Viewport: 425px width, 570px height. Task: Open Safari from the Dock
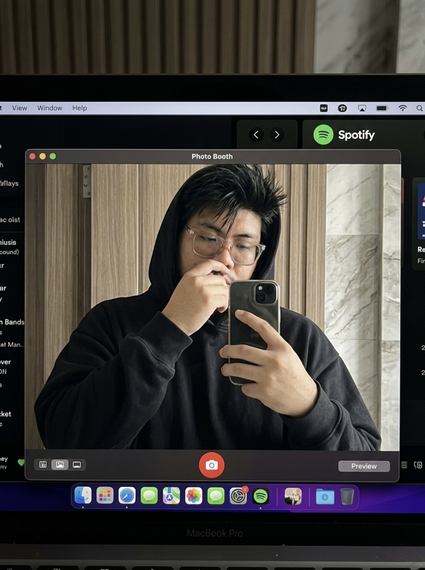[127, 495]
